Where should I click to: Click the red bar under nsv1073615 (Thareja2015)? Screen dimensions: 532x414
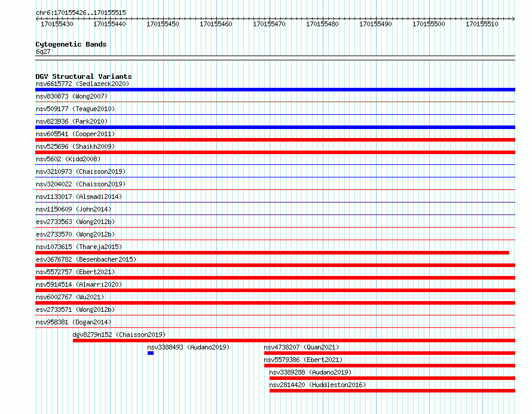pyautogui.click(x=272, y=253)
